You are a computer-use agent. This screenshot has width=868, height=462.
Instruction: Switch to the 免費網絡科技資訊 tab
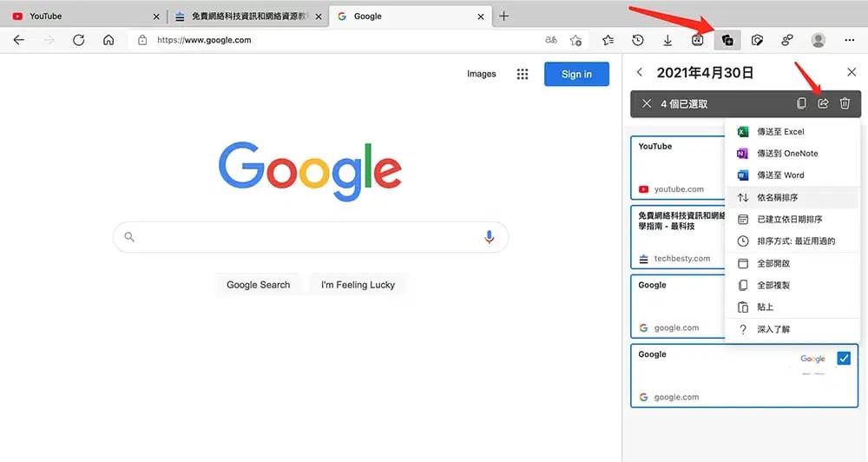247,16
